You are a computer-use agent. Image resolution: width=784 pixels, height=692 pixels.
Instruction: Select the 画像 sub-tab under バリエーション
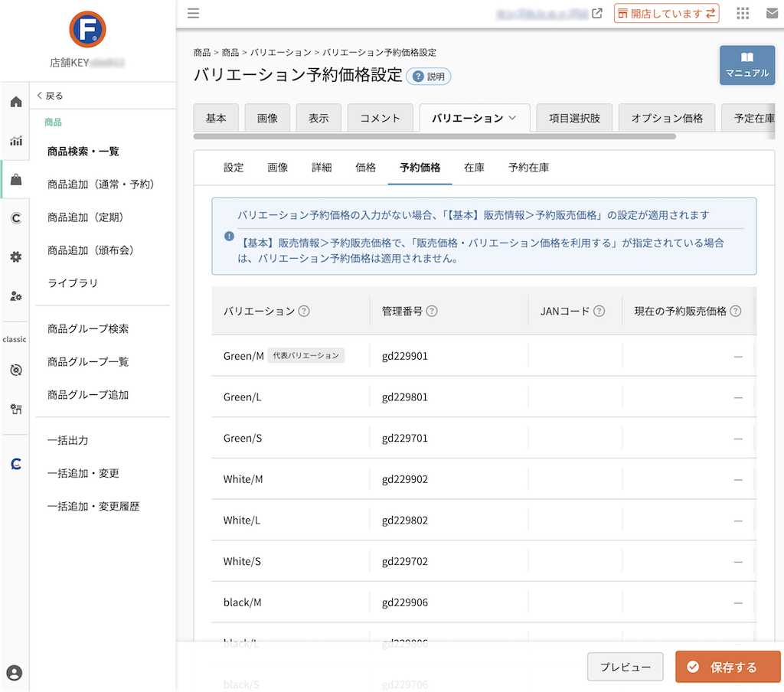point(277,168)
